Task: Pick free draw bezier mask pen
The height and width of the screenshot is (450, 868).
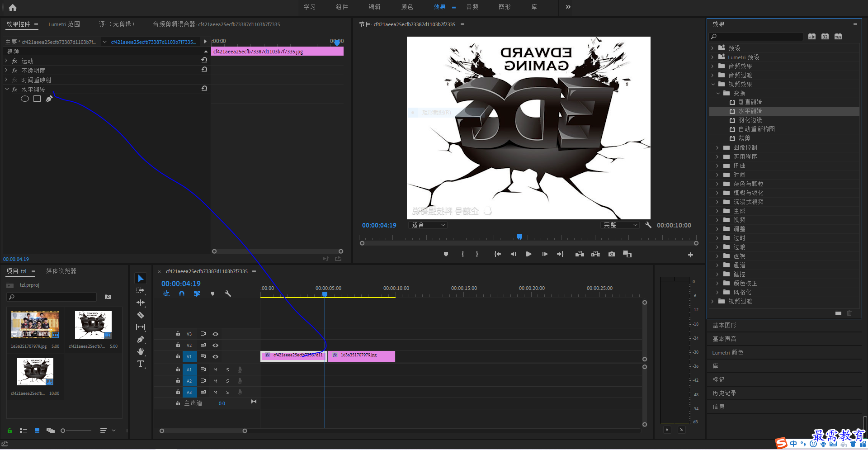Action: click(x=49, y=99)
